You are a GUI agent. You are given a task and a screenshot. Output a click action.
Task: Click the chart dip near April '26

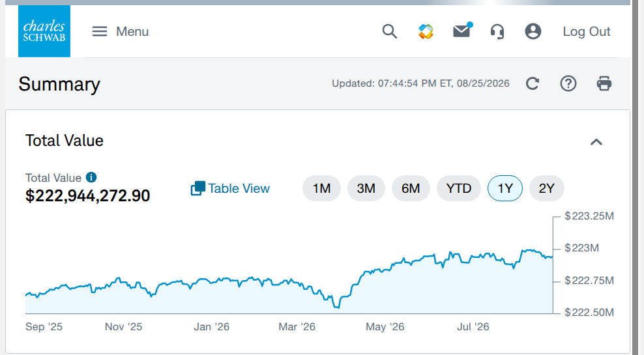[337, 306]
